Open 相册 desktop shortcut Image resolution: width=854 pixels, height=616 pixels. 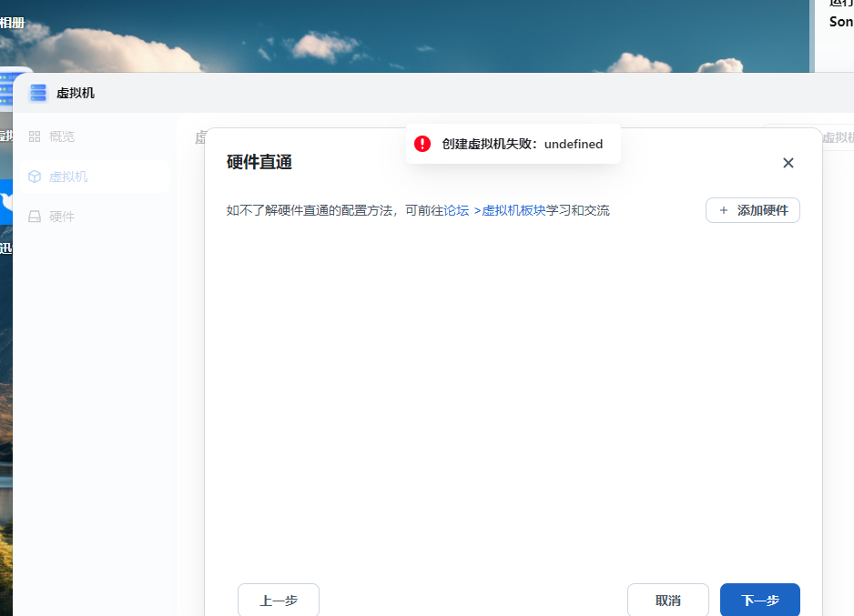click(x=12, y=23)
